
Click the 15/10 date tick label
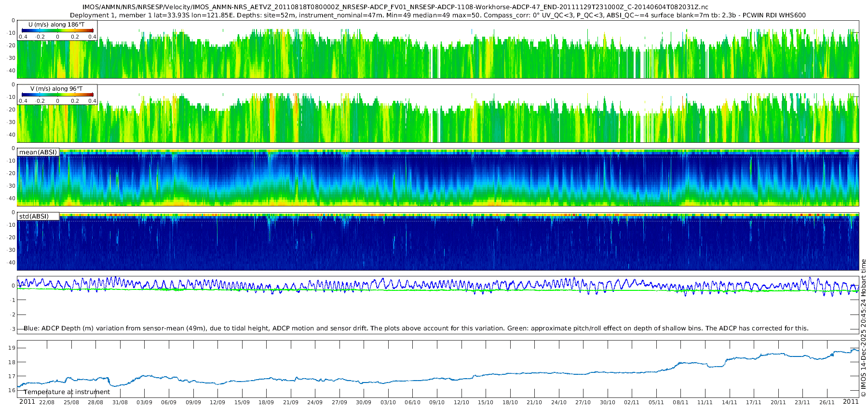pyautogui.click(x=486, y=402)
